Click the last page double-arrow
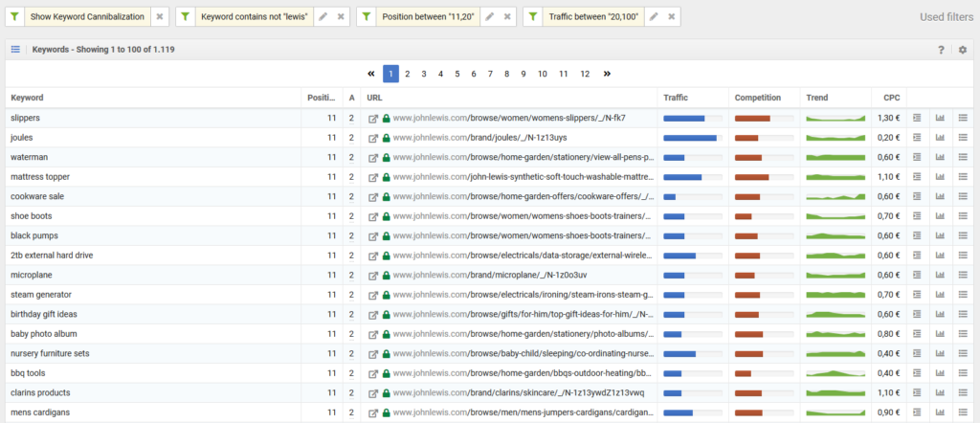The image size is (980, 423). tap(607, 74)
